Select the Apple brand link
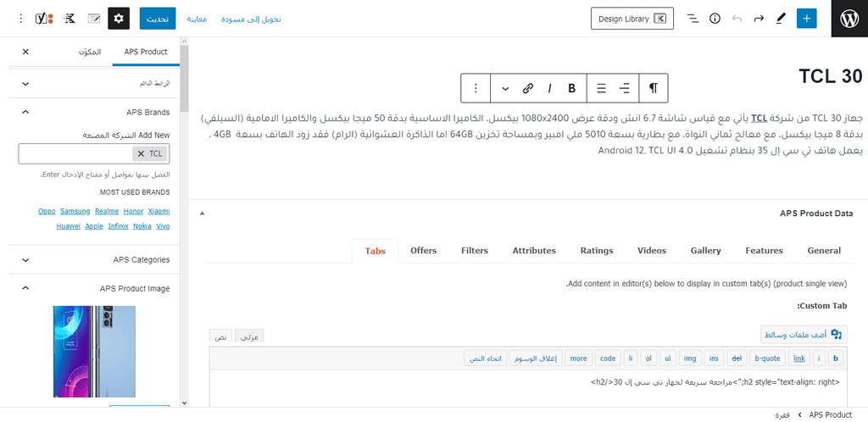868x422 pixels. pos(94,226)
